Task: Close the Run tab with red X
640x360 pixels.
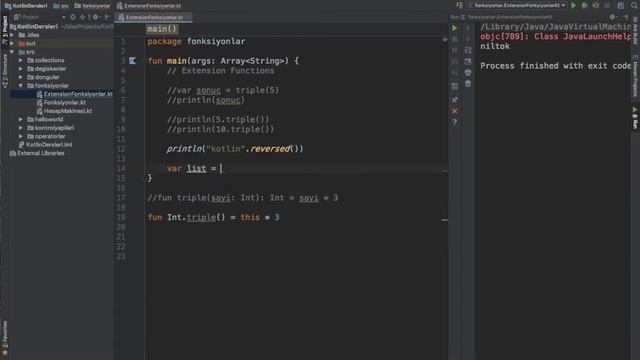Action: [454, 111]
